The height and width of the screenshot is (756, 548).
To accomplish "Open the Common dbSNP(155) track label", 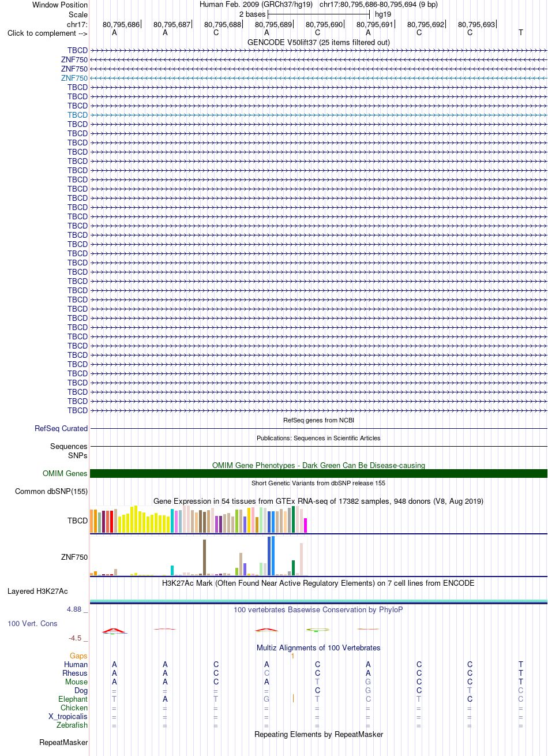I will pos(51,492).
